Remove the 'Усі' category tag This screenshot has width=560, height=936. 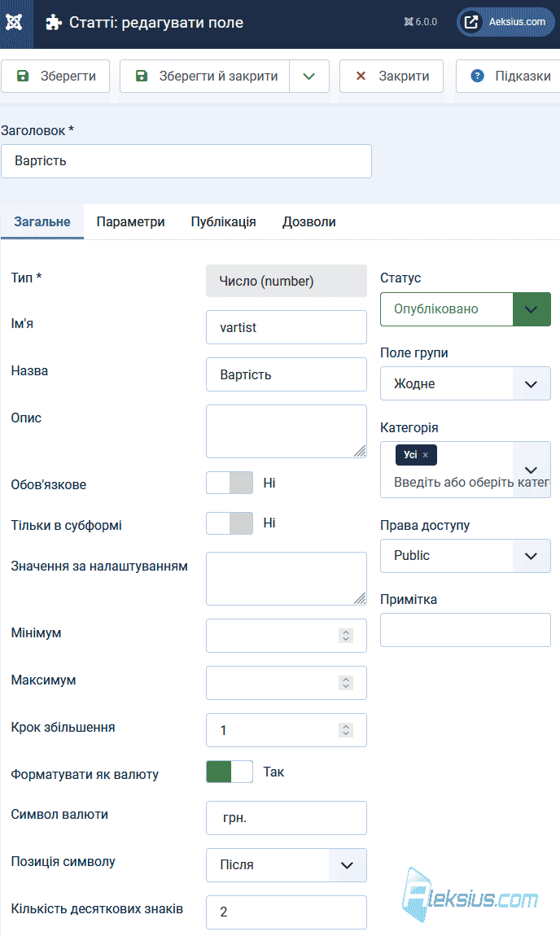tap(426, 455)
